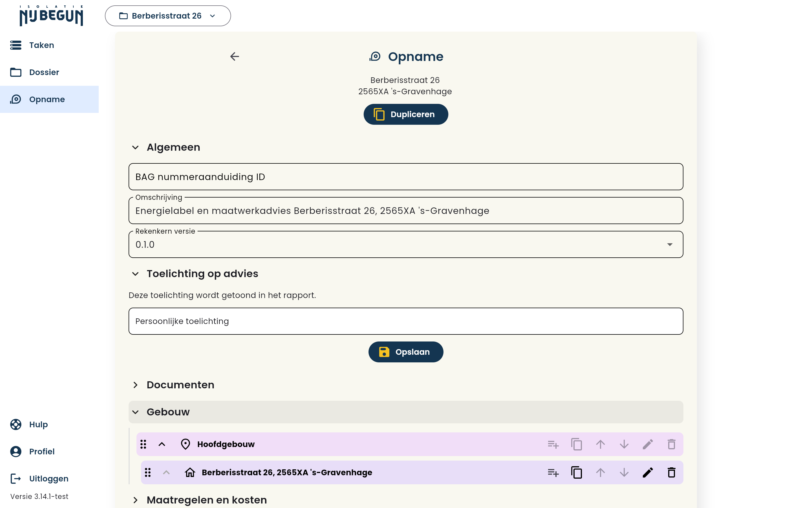Duplicate the Hoofdgebouw row
Screen dimensions: 812x508
click(577, 444)
